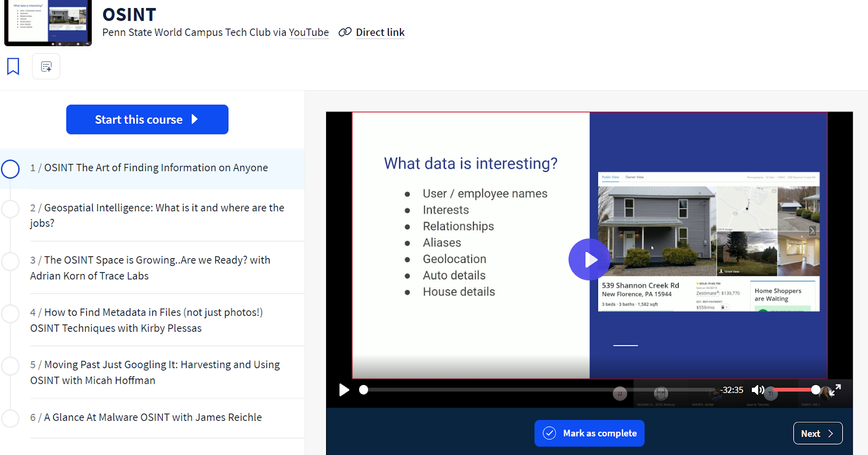Click the bookmark icon under course title
The width and height of the screenshot is (868, 455).
(13, 66)
